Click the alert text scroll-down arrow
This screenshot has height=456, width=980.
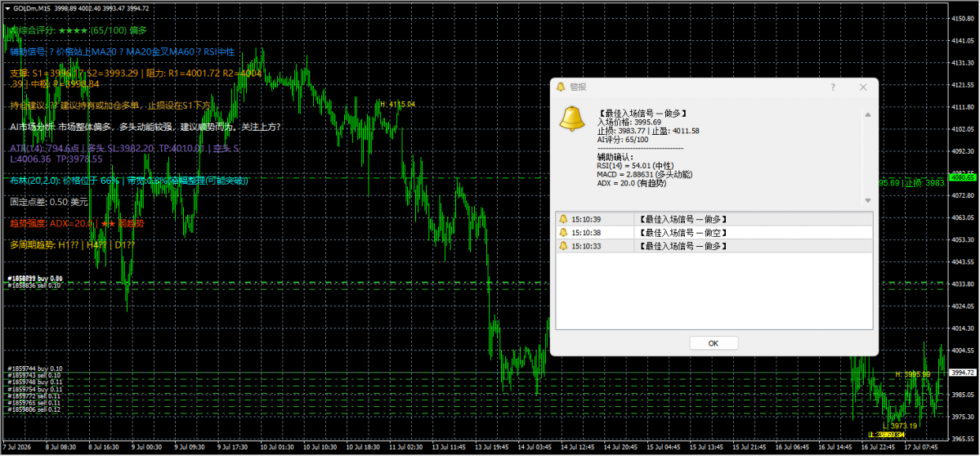pyautogui.click(x=867, y=200)
